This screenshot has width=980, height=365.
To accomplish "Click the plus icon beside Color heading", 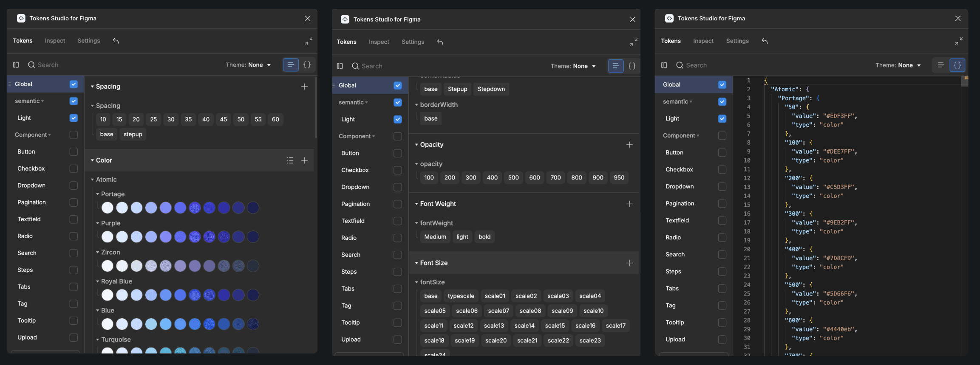I will click(304, 160).
